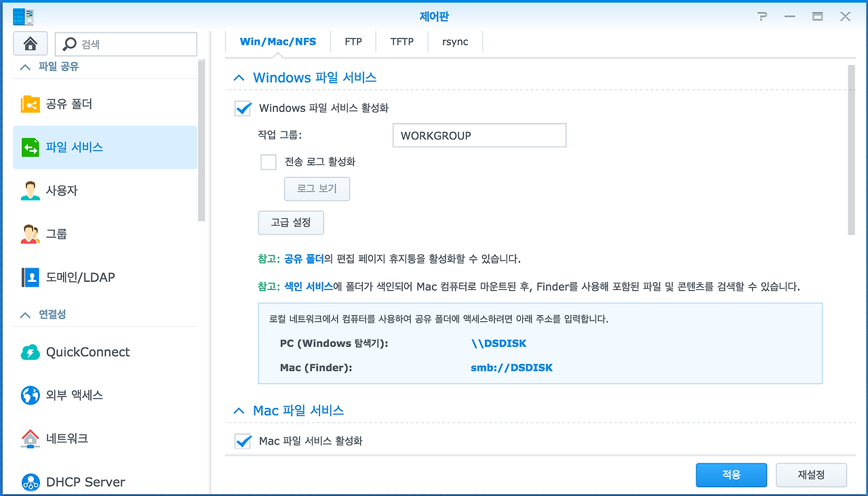Uncheck Mac 파일 서비스 활성화
Screen dimensions: 868x496
click(242, 440)
